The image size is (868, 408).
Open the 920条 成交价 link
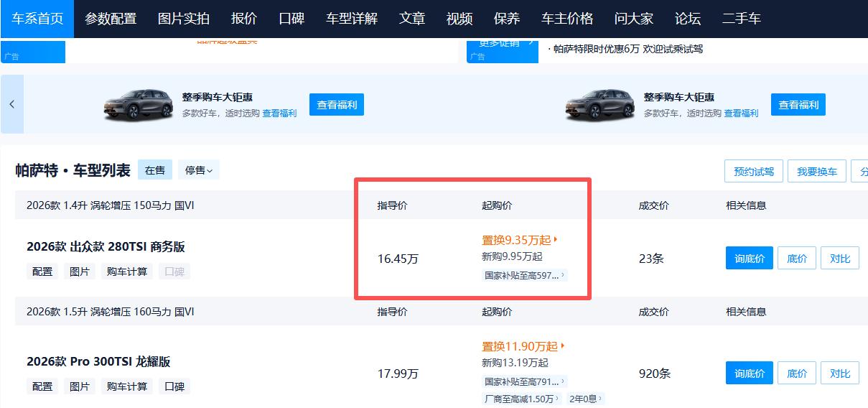pyautogui.click(x=655, y=374)
